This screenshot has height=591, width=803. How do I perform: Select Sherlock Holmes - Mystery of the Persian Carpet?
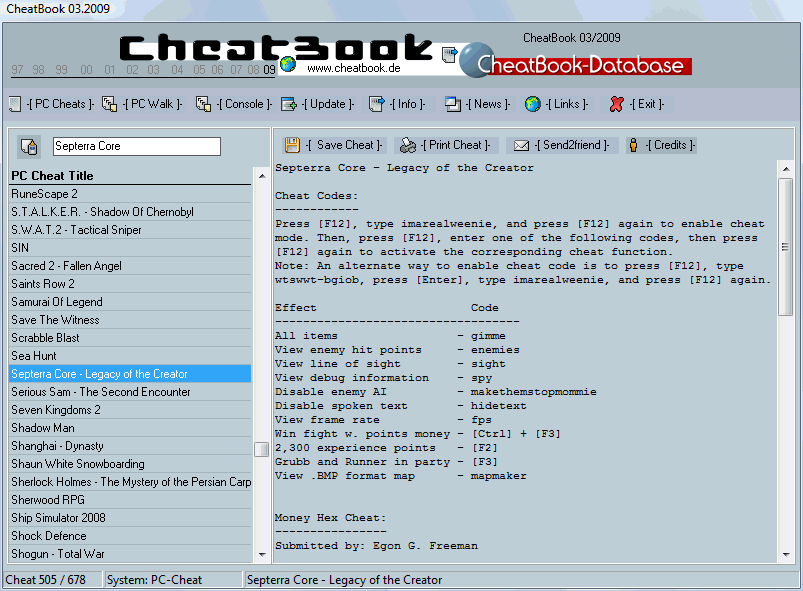pos(131,482)
